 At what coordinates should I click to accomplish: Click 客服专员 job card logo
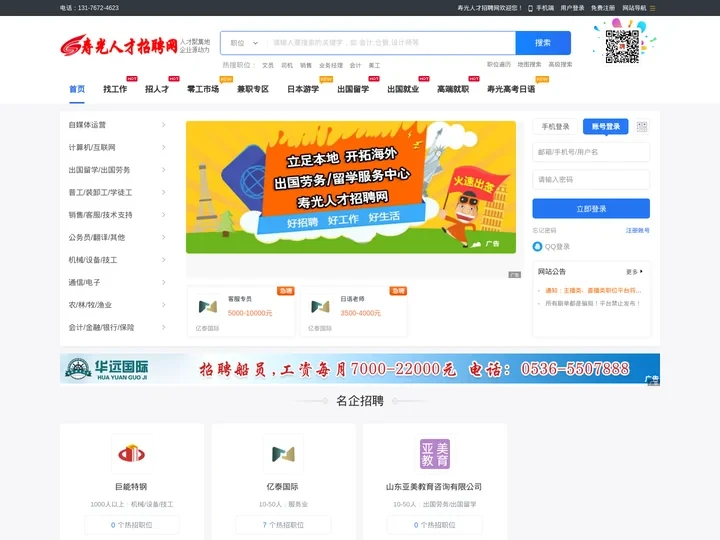pyautogui.click(x=208, y=306)
